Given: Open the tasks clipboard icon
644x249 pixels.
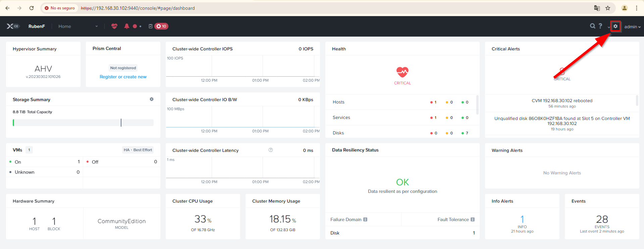Looking at the screenshot, I should [151, 26].
